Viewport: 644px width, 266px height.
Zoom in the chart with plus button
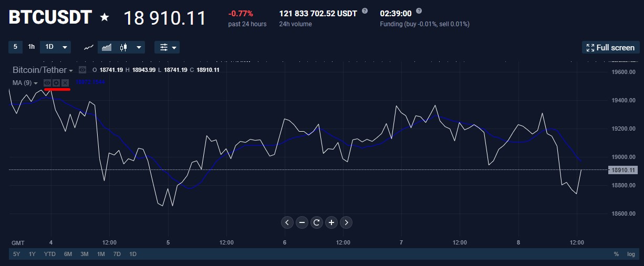(331, 222)
